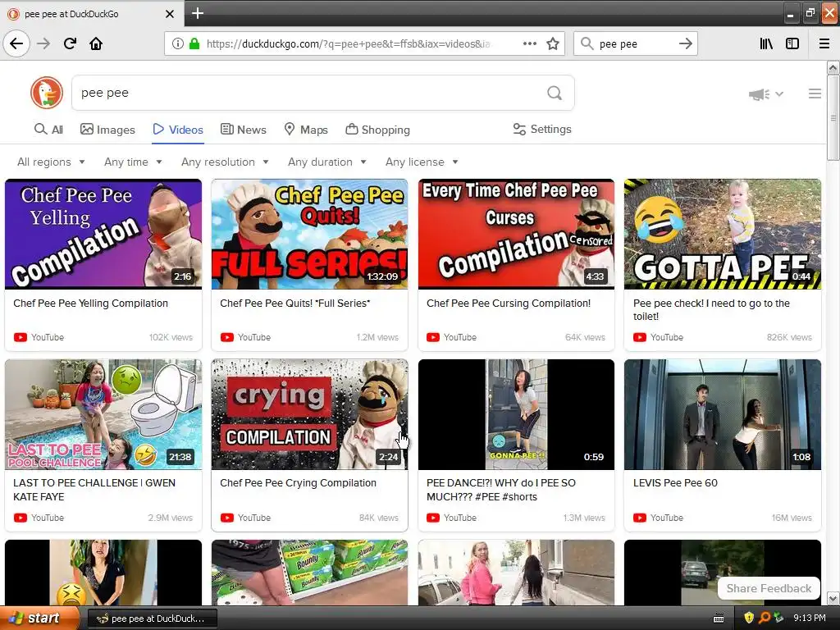Toggle the sidebar view icon
The height and width of the screenshot is (630, 840).
coord(792,43)
